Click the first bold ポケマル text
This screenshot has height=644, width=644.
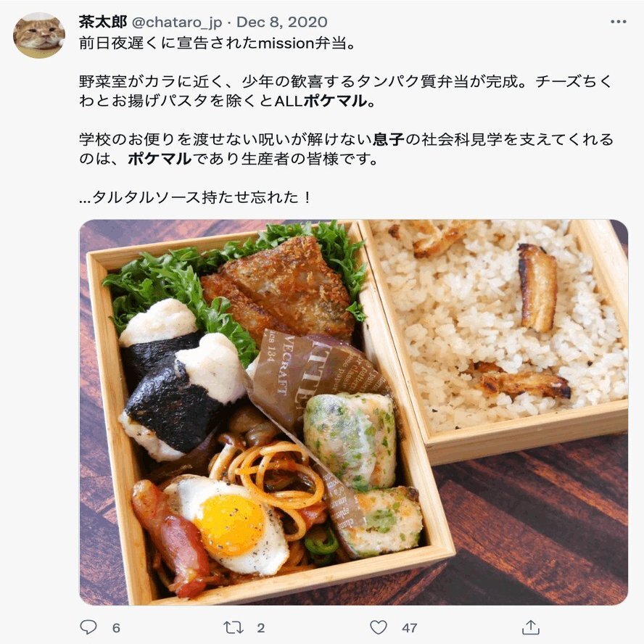335,101
